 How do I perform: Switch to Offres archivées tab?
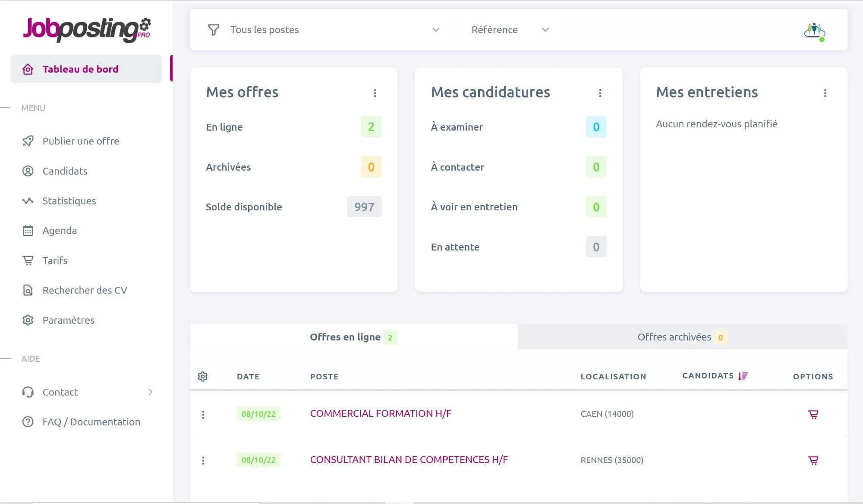(x=683, y=337)
